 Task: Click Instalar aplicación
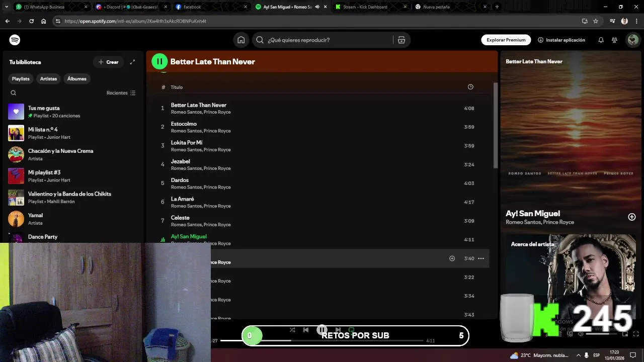[x=561, y=40]
